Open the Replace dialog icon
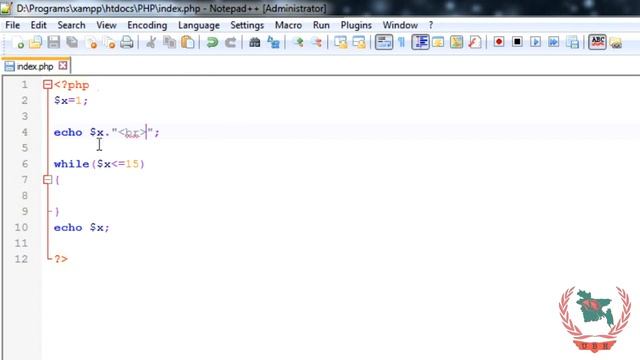 273,42
